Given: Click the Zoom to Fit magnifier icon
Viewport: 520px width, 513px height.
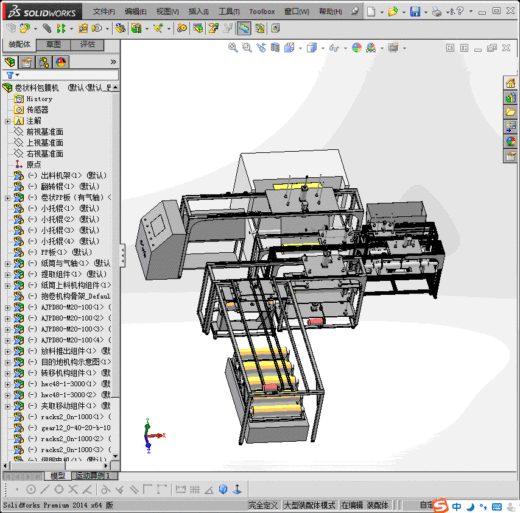Looking at the screenshot, I should click(x=233, y=48).
